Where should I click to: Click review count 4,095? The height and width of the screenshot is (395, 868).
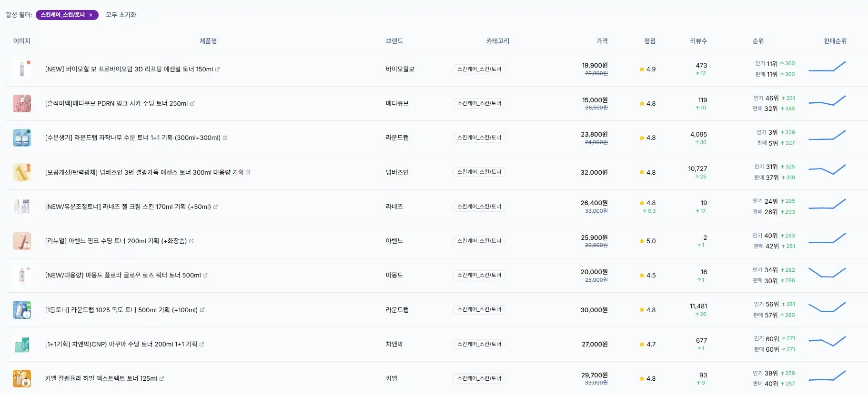(x=698, y=134)
